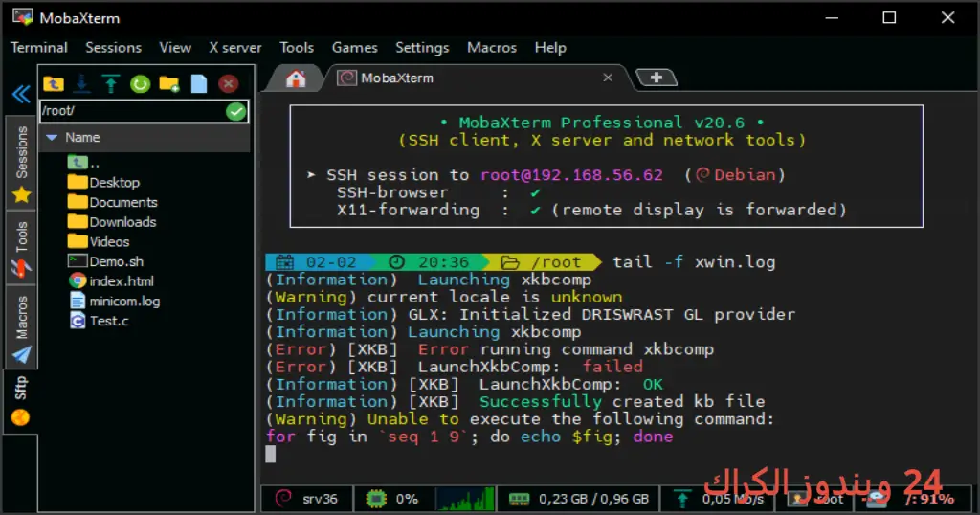The height and width of the screenshot is (515, 980).
Task: Click the CPU usage chip icon
Action: tap(376, 499)
